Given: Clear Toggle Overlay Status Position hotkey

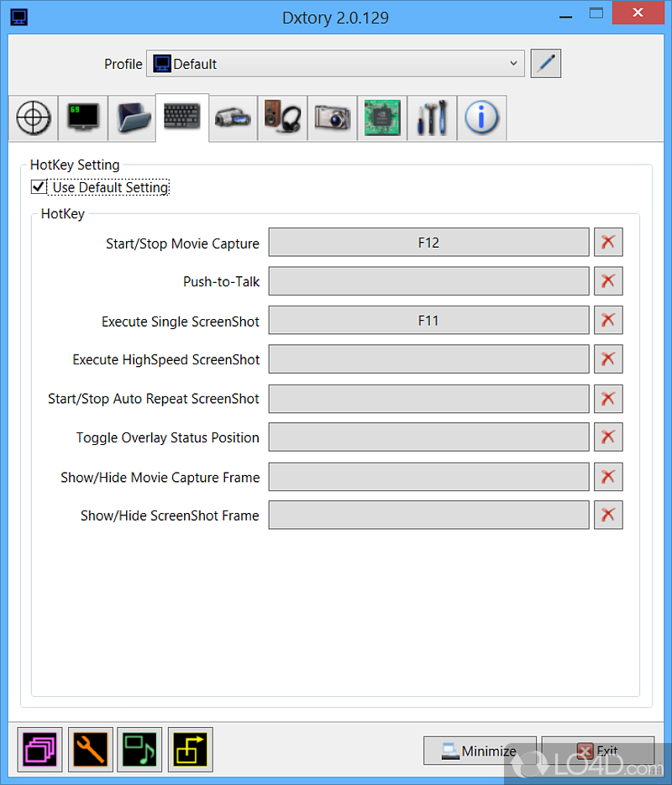Looking at the screenshot, I should [608, 437].
